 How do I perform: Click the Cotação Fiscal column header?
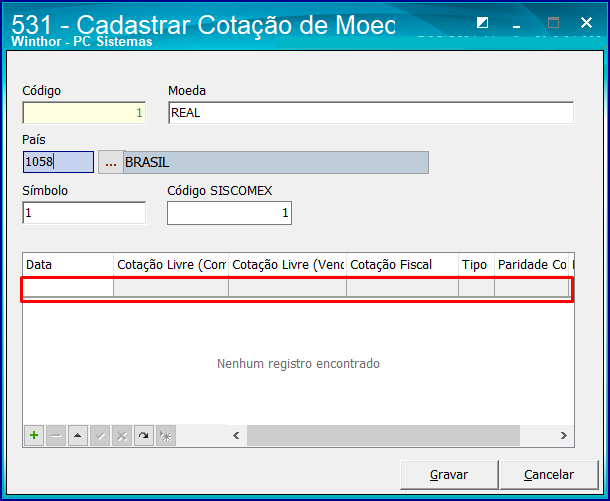pos(402,265)
